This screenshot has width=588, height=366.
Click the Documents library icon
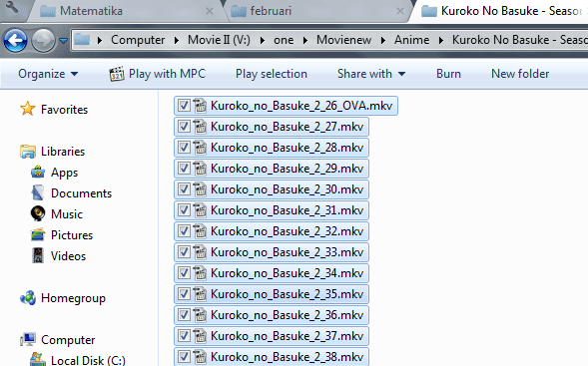(38, 192)
